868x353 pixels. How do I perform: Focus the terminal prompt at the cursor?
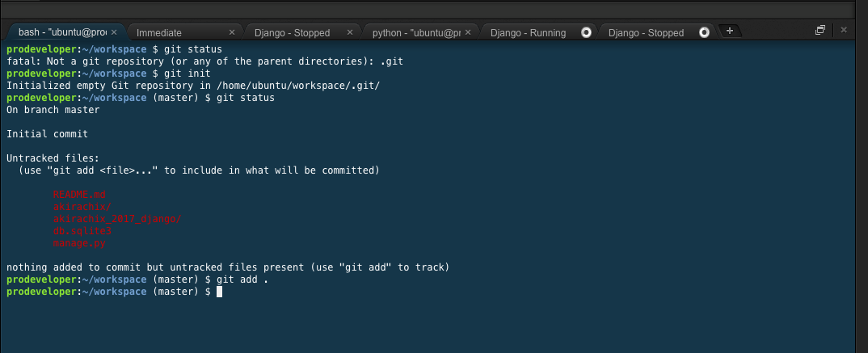(x=219, y=292)
